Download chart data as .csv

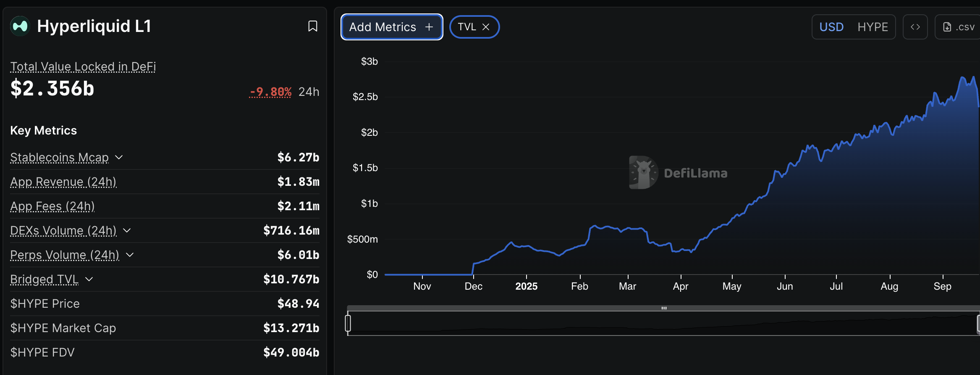(x=959, y=27)
